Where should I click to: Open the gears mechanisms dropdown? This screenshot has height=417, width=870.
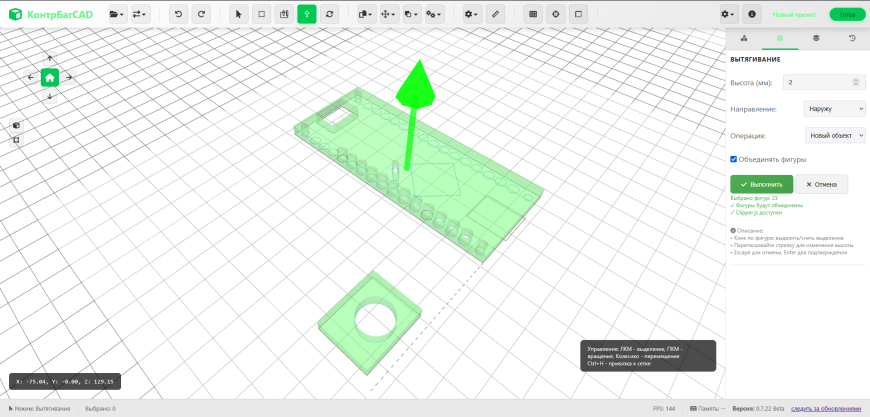tap(434, 14)
